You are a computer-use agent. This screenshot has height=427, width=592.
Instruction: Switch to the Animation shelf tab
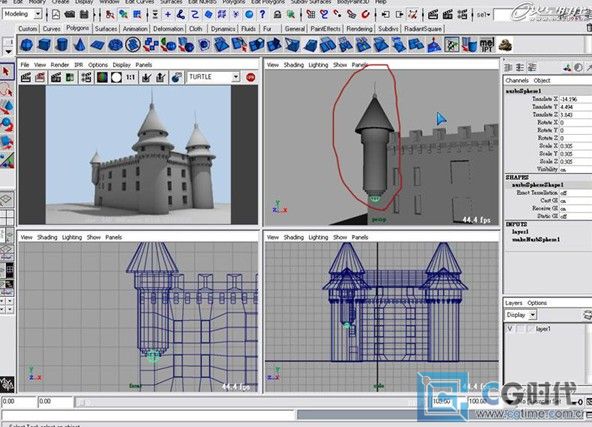pyautogui.click(x=135, y=29)
